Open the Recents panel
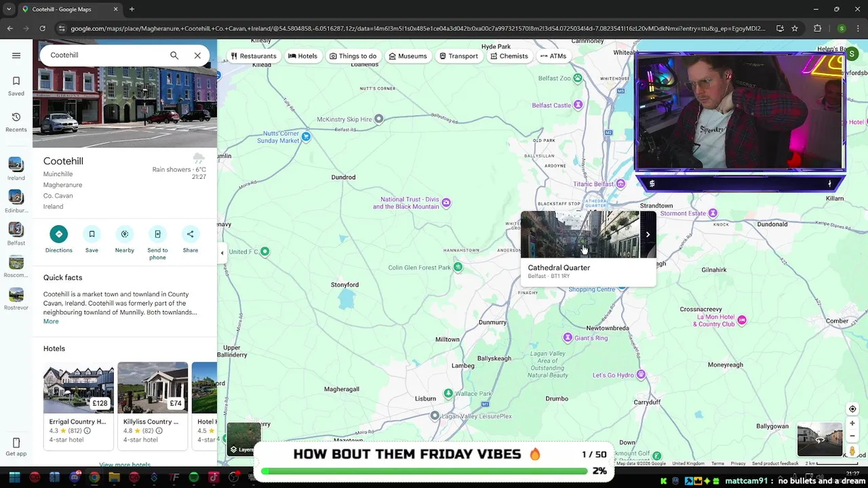 coord(16,122)
